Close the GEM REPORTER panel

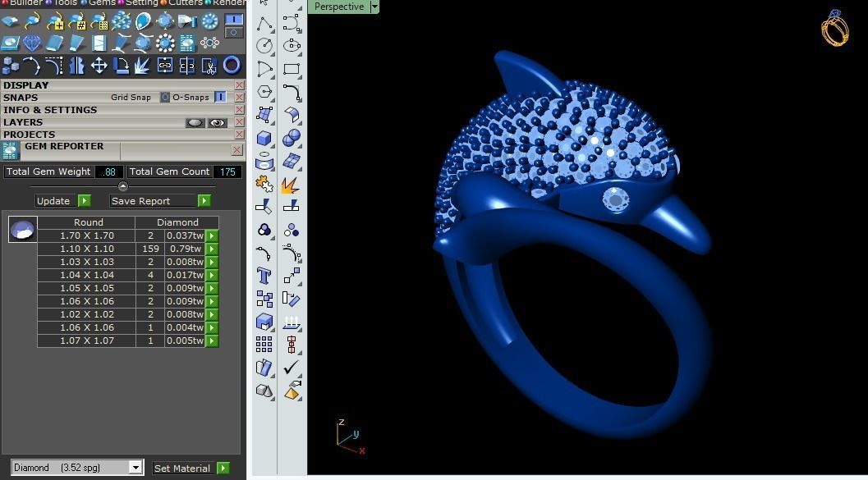click(237, 150)
